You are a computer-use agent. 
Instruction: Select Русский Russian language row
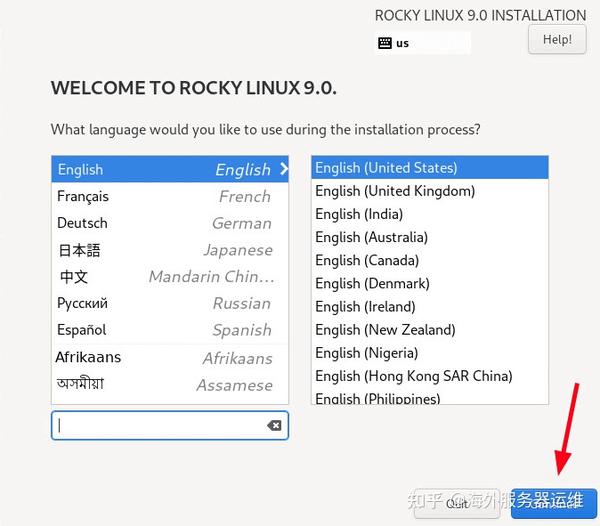(x=170, y=303)
